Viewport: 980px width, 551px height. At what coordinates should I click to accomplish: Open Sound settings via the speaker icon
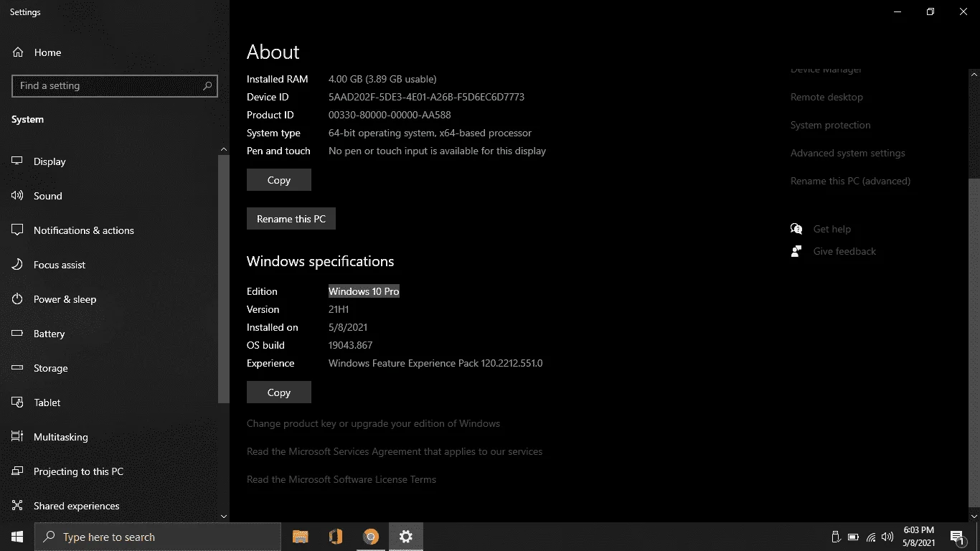point(18,196)
